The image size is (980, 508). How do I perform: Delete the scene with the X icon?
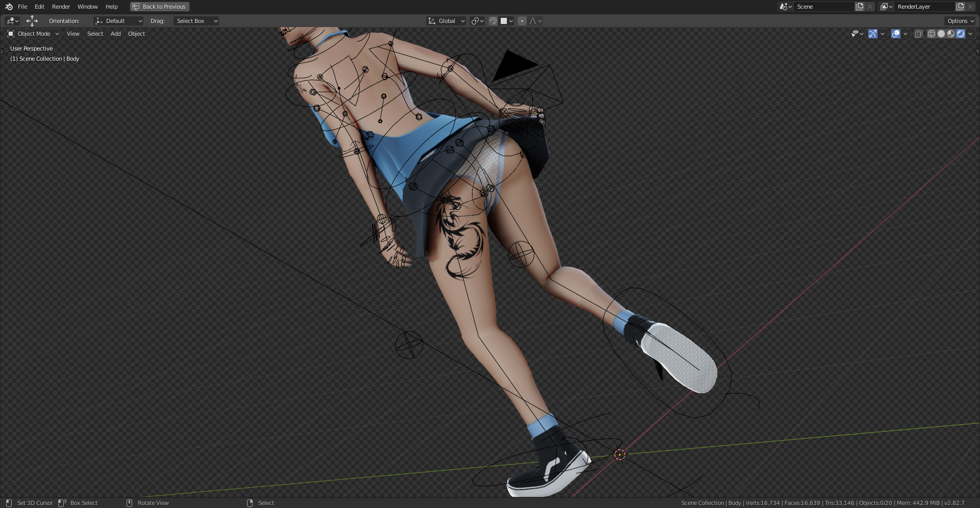coord(870,7)
